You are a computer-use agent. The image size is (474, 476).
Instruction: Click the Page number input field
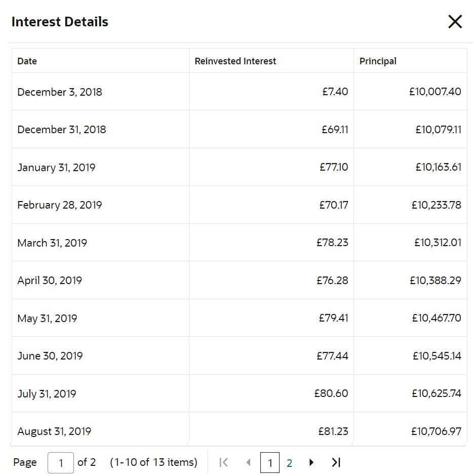pos(61,463)
